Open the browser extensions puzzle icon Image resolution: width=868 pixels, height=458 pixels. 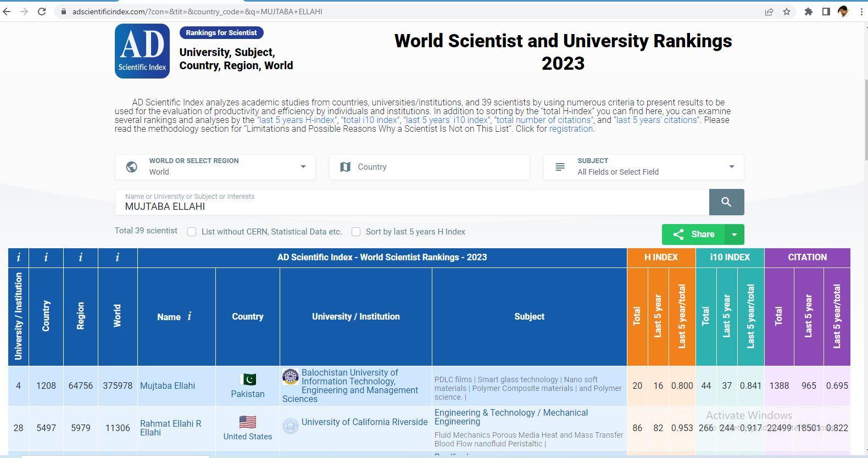pyautogui.click(x=808, y=12)
